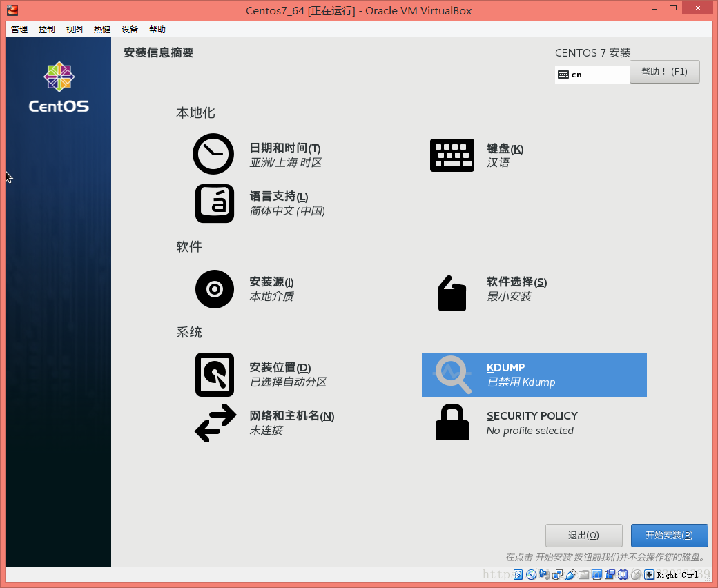Open the 视图 menu
This screenshot has height=588, width=718.
pyautogui.click(x=74, y=29)
